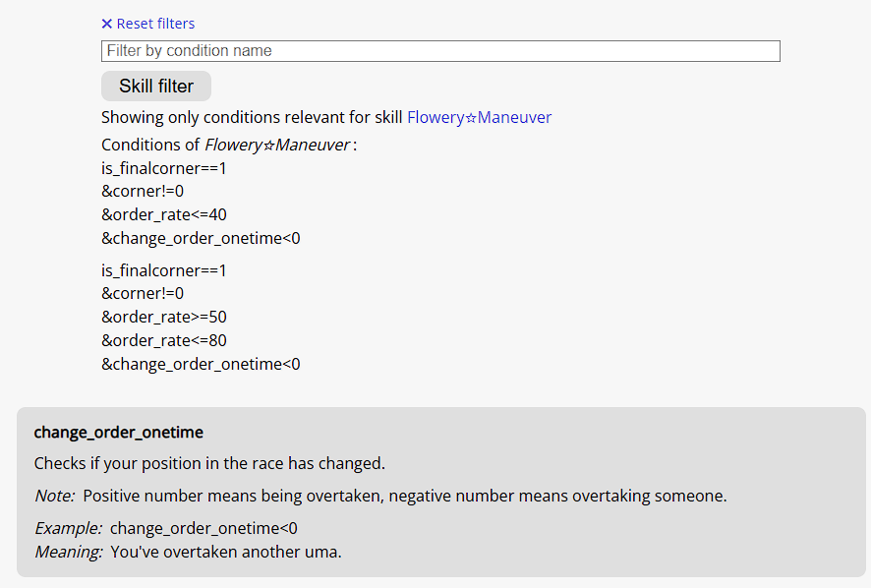Select text 'Checks if your position in the race has changed.'
This screenshot has height=588, width=871.
click(209, 463)
